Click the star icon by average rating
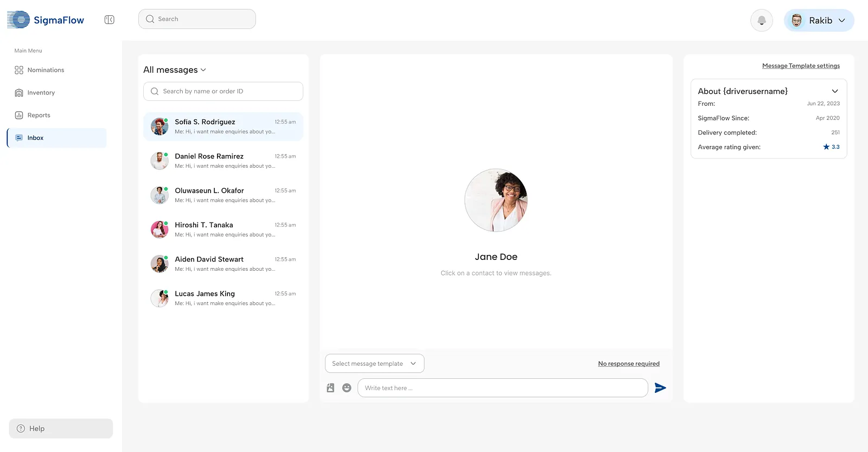Viewport: 868px width, 452px height. coord(826,147)
